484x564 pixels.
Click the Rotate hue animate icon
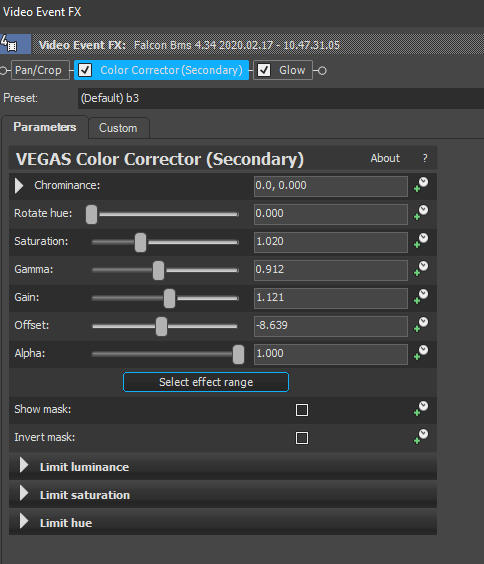(x=421, y=213)
